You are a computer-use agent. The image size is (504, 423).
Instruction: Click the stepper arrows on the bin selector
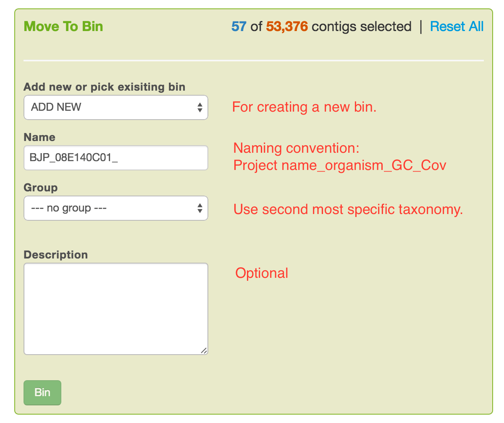pyautogui.click(x=201, y=107)
